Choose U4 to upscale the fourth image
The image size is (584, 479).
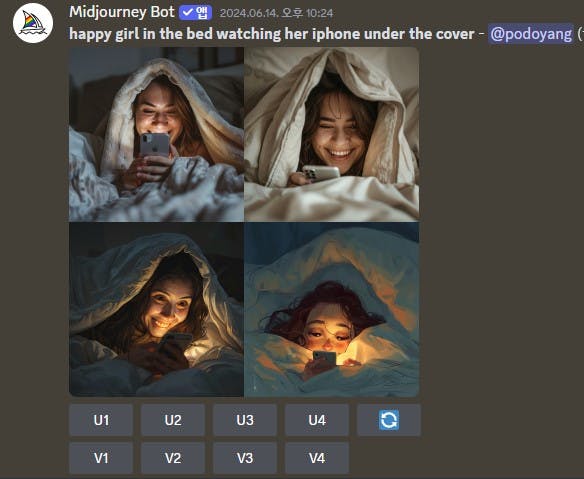coord(317,420)
